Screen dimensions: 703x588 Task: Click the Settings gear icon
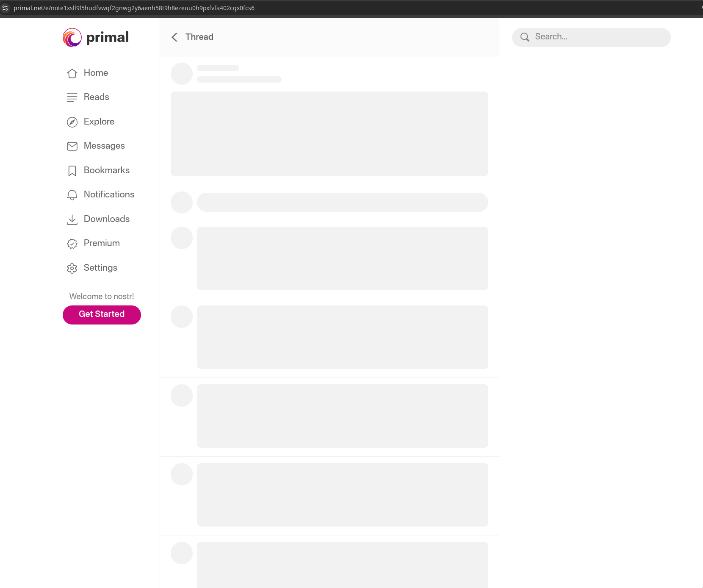point(72,268)
